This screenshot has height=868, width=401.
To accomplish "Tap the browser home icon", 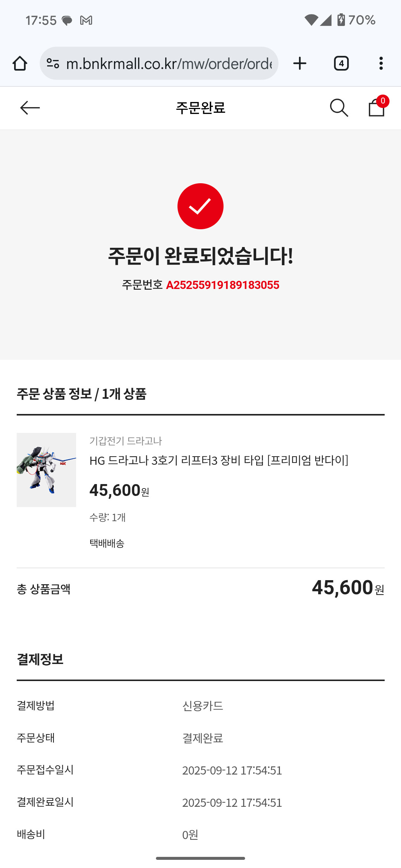I will tap(20, 63).
